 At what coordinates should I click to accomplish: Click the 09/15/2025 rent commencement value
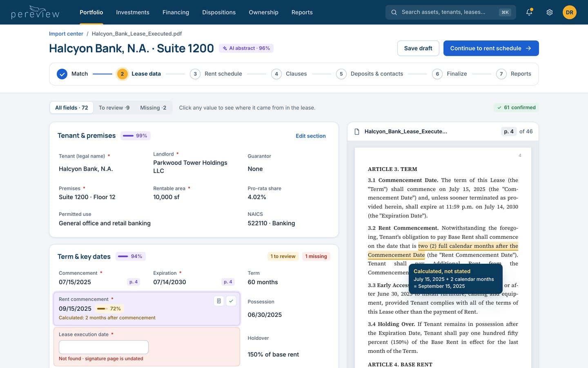(75, 309)
